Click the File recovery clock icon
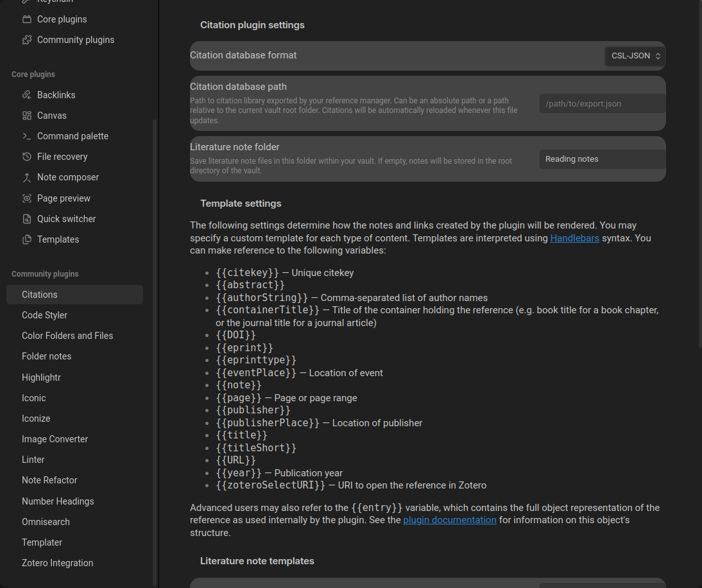 click(x=27, y=157)
